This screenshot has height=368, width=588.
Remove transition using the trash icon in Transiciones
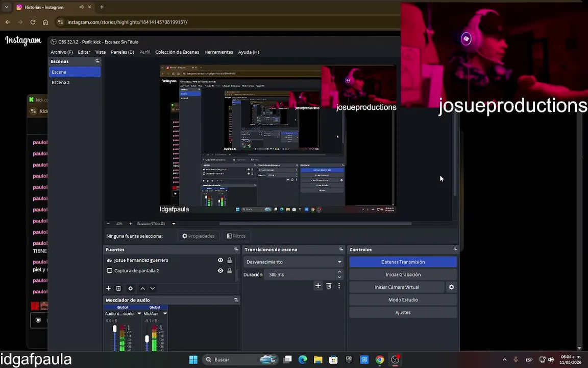coord(329,286)
